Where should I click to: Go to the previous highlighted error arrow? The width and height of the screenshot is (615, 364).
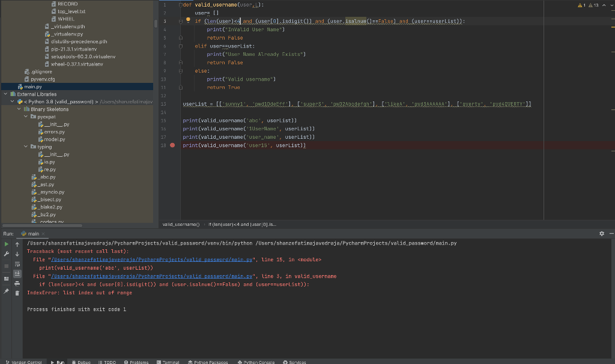click(x=604, y=5)
